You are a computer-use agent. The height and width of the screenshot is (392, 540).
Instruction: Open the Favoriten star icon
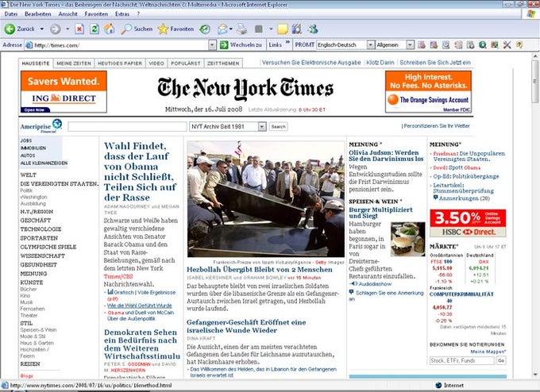pos(163,29)
